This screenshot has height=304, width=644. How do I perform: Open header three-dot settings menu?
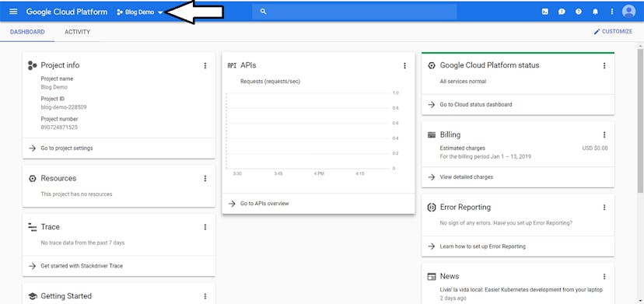611,12
